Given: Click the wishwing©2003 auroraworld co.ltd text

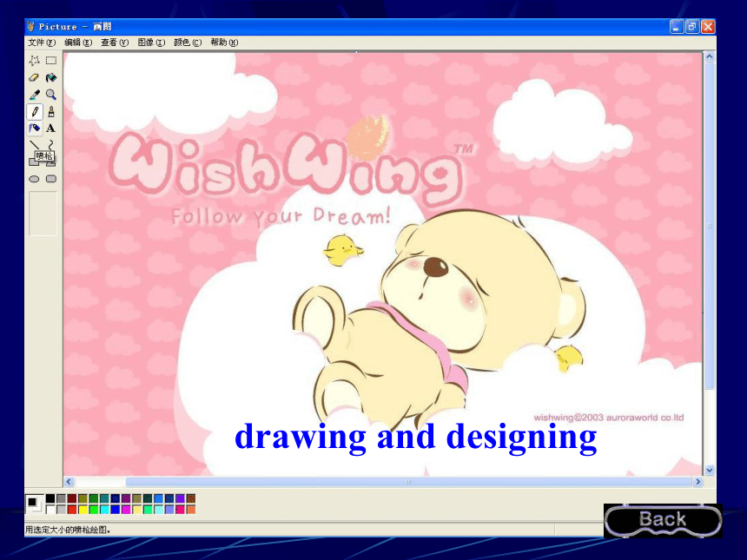Looking at the screenshot, I should [608, 418].
